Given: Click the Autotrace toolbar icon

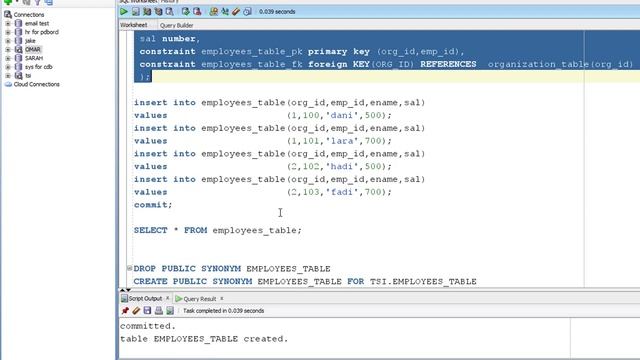Looking at the screenshot, I should (x=158, y=12).
